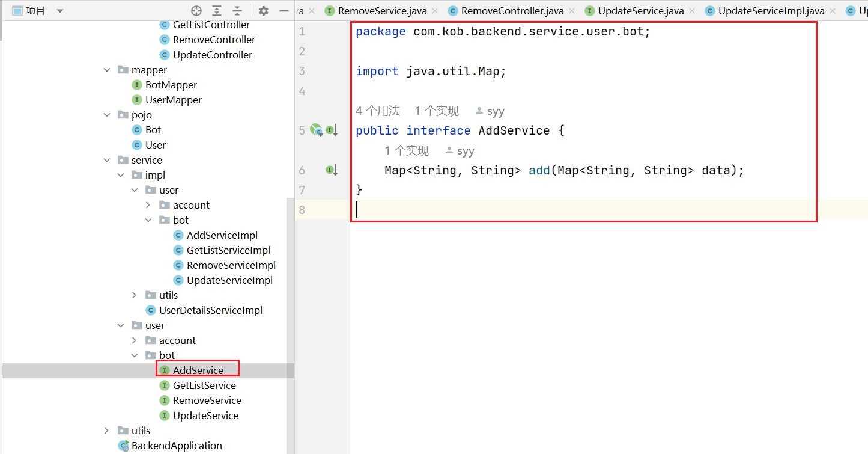Select RemoveController in project tree
Viewport: 868px width, 454px height.
[x=214, y=40]
